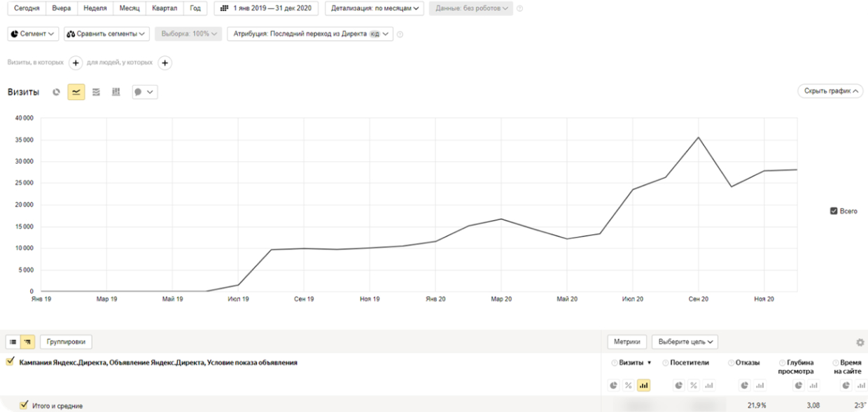Viewport: 868px width, 412px height.
Task: Switch chart to pie chart view
Action: (57, 92)
